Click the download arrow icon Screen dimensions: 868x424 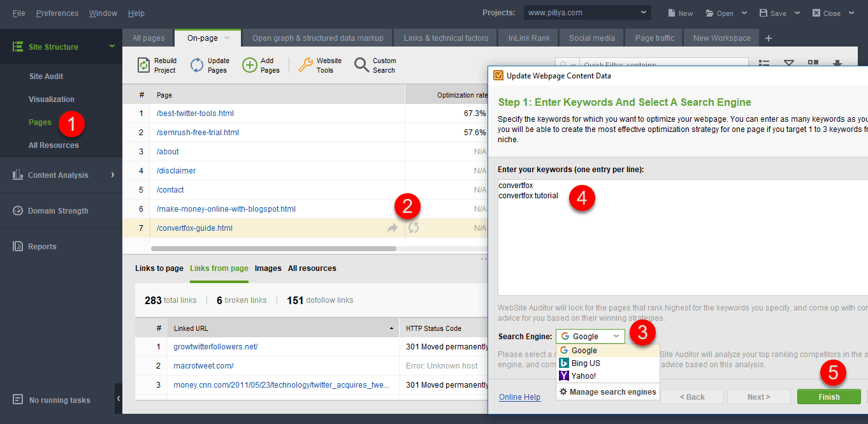[838, 64]
